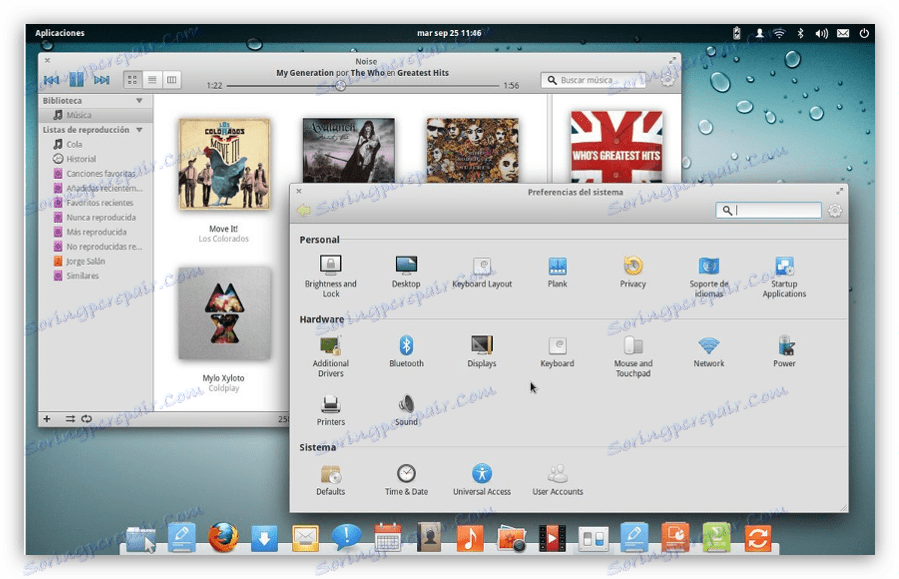
Task: Open the Noise settings gear menu
Action: click(x=667, y=80)
